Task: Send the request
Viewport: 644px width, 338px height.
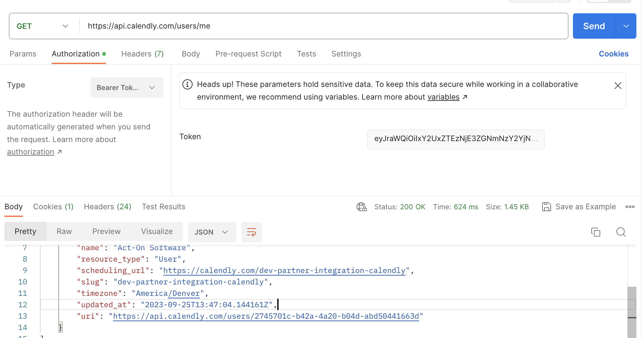Action: pos(594,26)
